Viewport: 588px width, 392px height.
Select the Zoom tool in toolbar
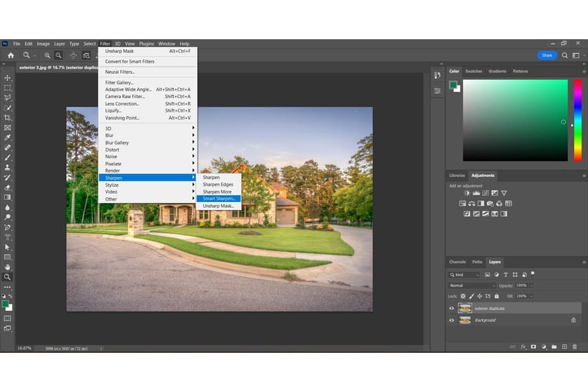(7, 277)
